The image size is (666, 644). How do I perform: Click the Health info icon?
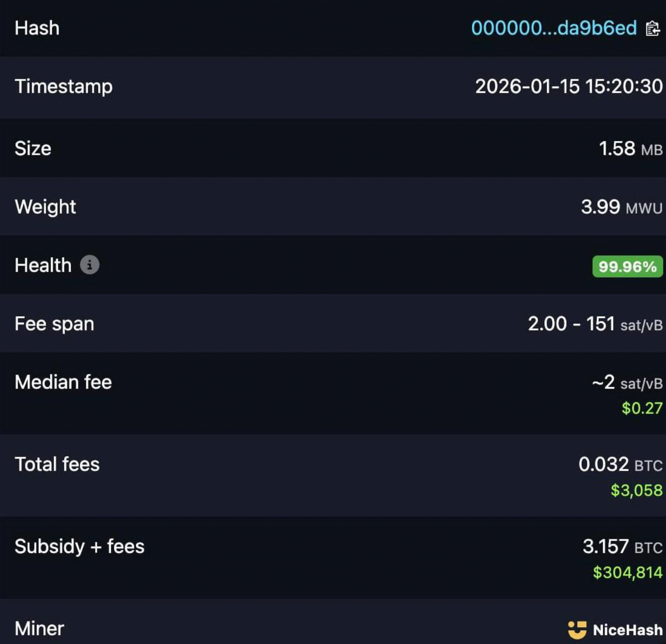coord(89,265)
